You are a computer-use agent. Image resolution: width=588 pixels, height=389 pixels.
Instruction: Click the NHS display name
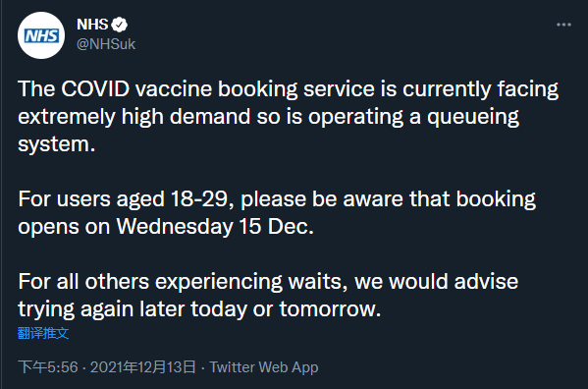(x=92, y=25)
